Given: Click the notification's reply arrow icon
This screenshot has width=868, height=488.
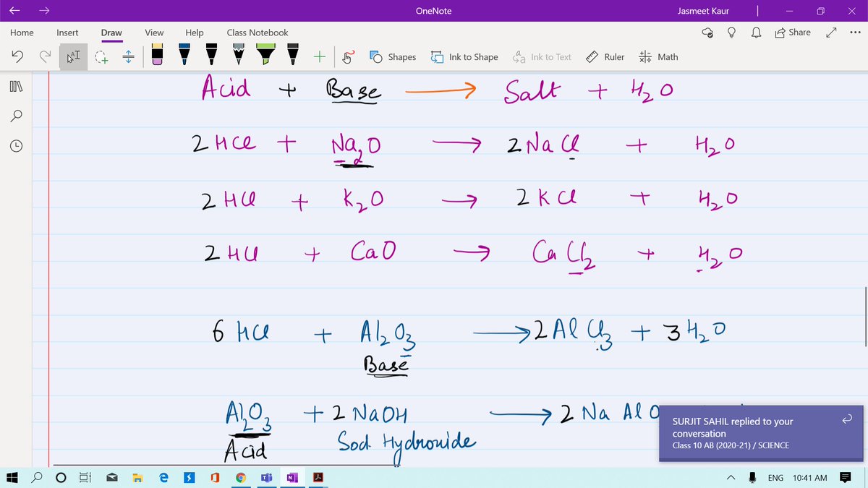Looking at the screenshot, I should tap(846, 420).
